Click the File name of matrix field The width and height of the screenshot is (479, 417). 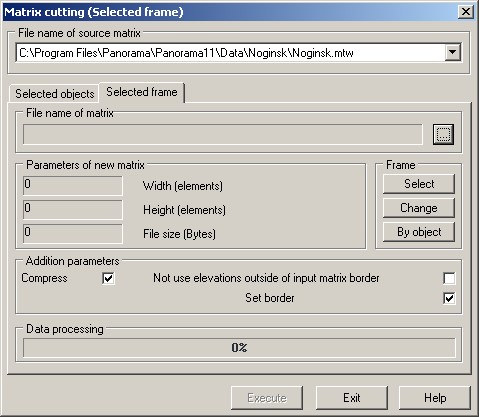click(223, 134)
